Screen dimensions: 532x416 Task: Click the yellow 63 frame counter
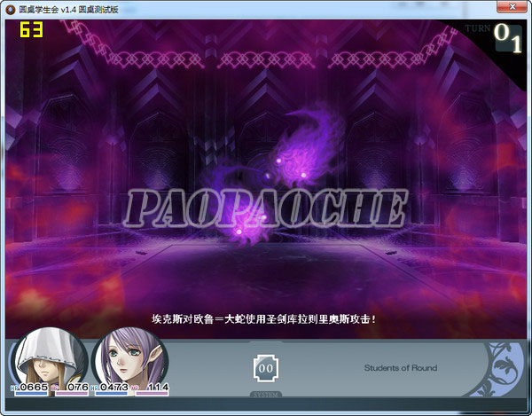(x=31, y=30)
